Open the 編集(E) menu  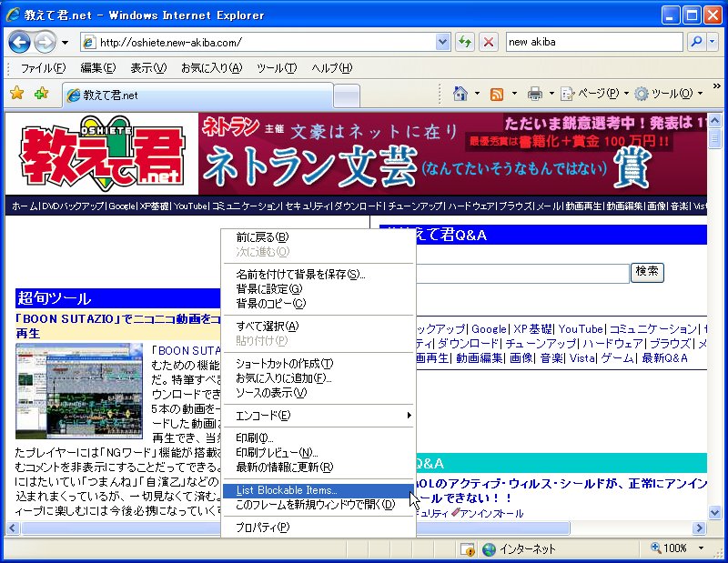97,68
